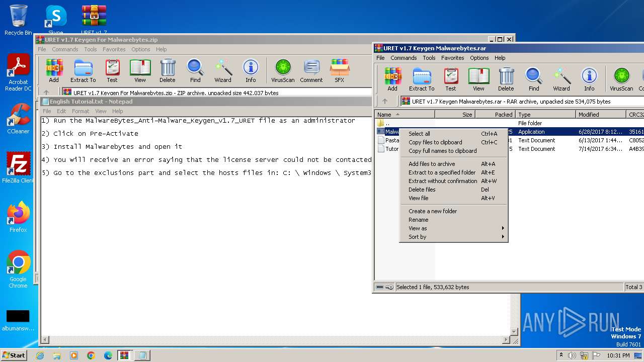This screenshot has width=644, height=362.
Task: Click Find icon in the Malwarebytes.rar window toolbar
Action: tap(534, 79)
